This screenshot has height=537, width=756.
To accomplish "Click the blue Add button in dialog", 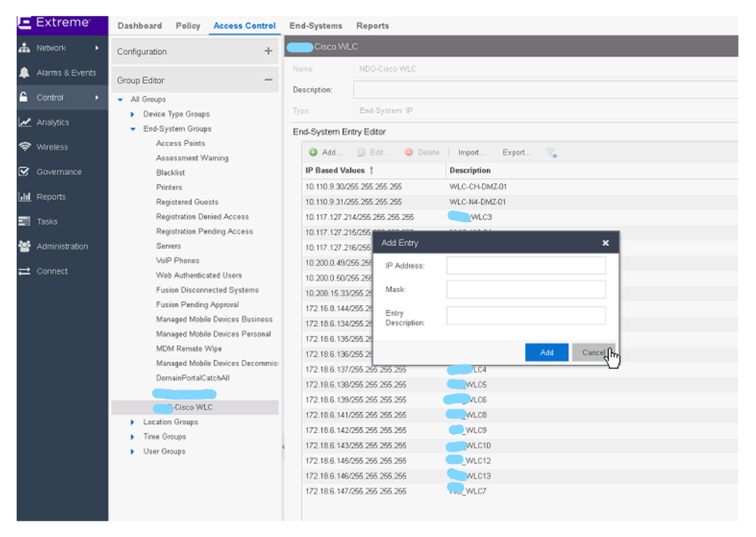I will coord(546,352).
